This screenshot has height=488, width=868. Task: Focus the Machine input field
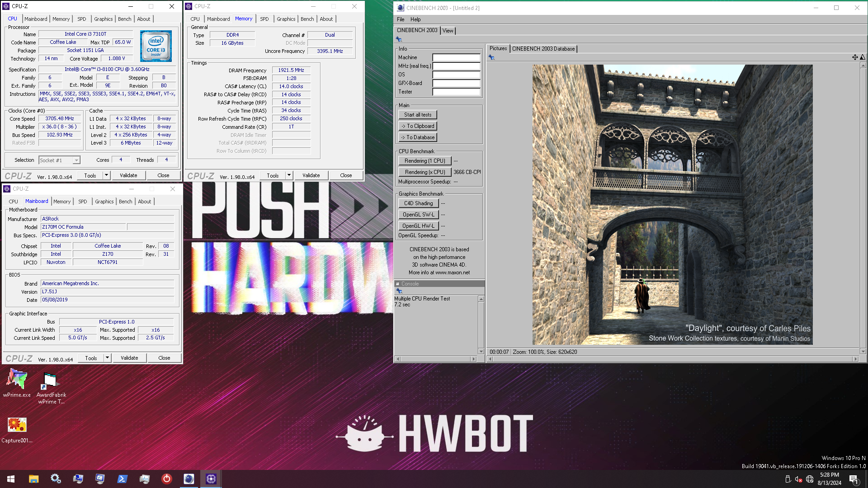(x=456, y=58)
